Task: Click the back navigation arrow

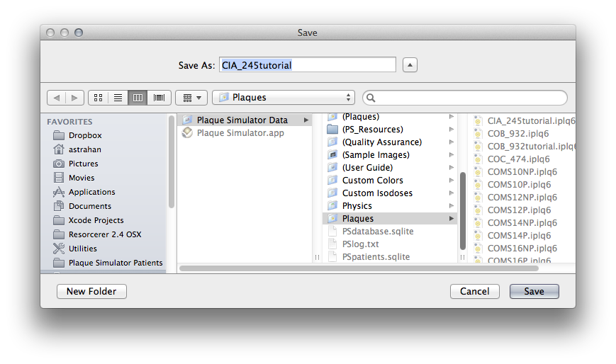Action: [57, 98]
